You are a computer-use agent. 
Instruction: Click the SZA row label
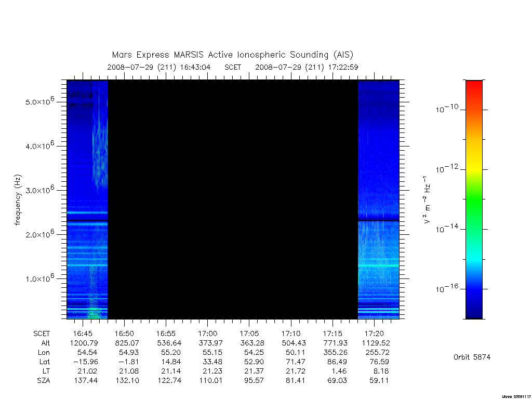click(x=44, y=381)
